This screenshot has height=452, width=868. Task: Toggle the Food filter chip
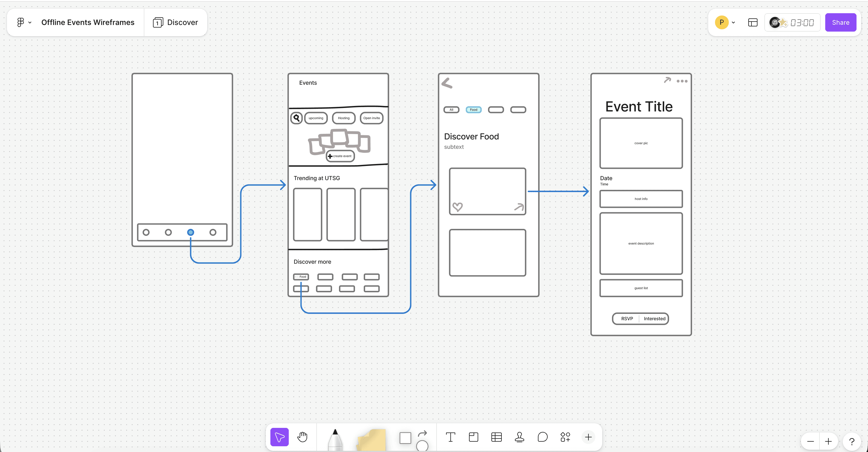tap(473, 109)
